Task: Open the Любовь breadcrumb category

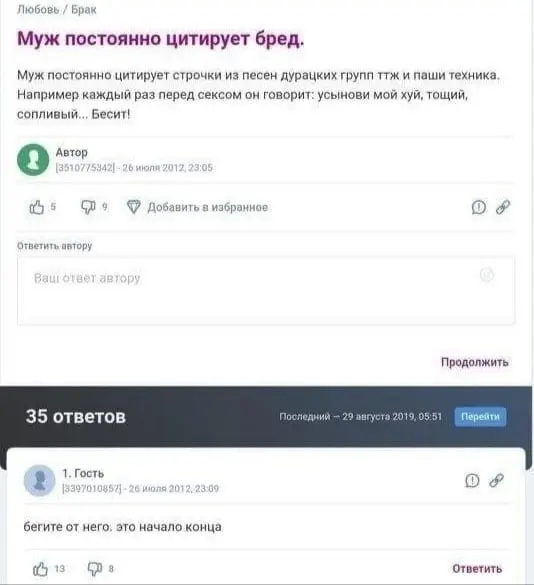Action: (38, 9)
